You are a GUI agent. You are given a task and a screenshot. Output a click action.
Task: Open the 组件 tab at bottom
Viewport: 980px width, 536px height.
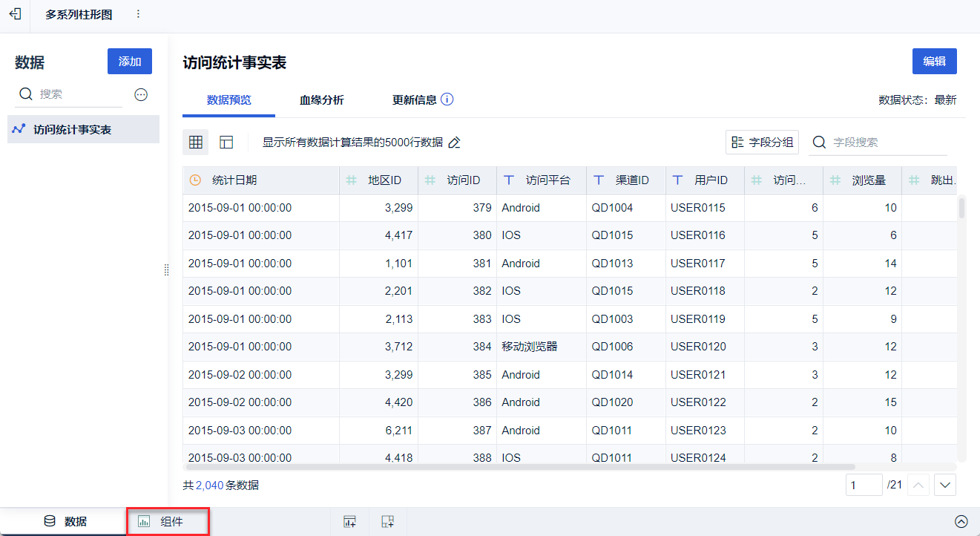tap(168, 522)
